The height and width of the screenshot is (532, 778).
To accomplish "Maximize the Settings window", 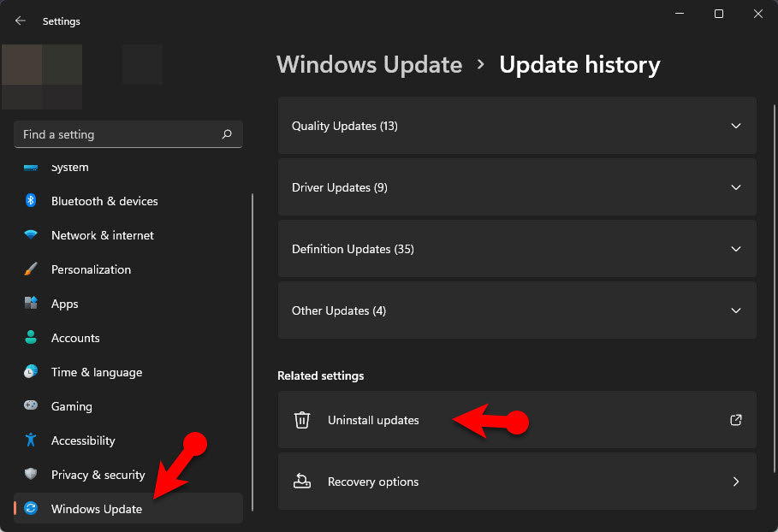I will pos(718,14).
